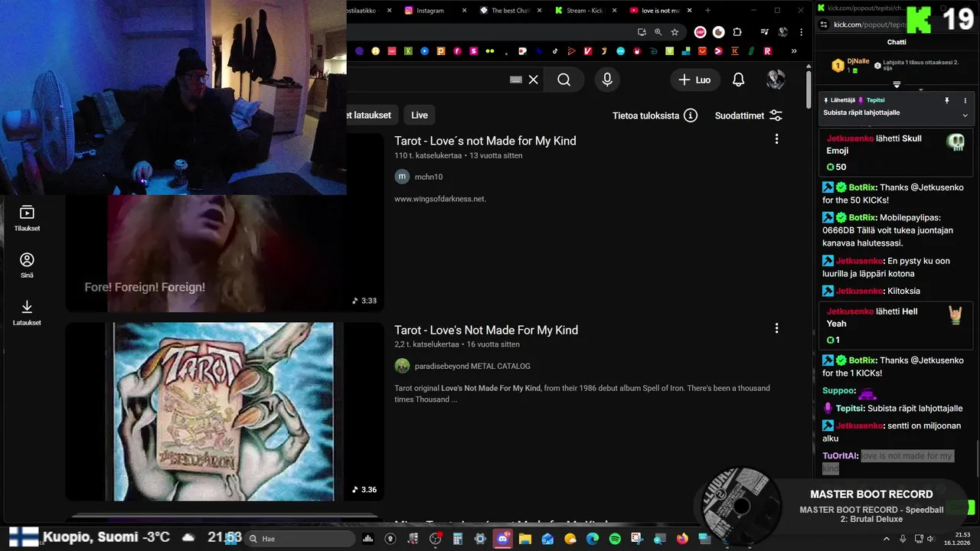Expand hidden bookmarks with double chevron
The image size is (980, 551).
click(794, 51)
